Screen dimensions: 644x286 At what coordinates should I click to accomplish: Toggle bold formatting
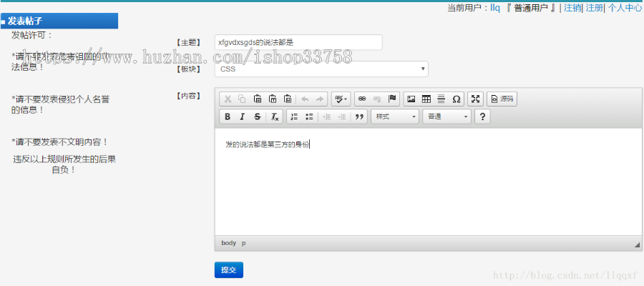[228, 117]
